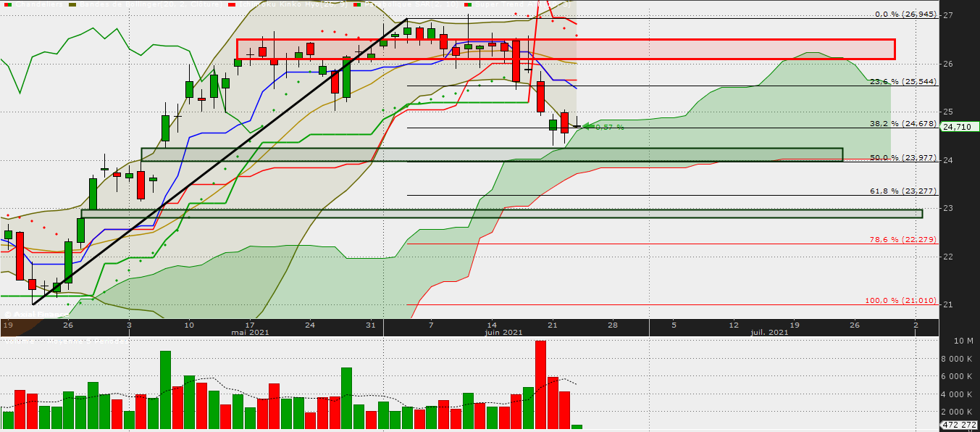The height and width of the screenshot is (432, 980).
Task: Click the 4 000 K volume axis label
Action: [x=958, y=394]
